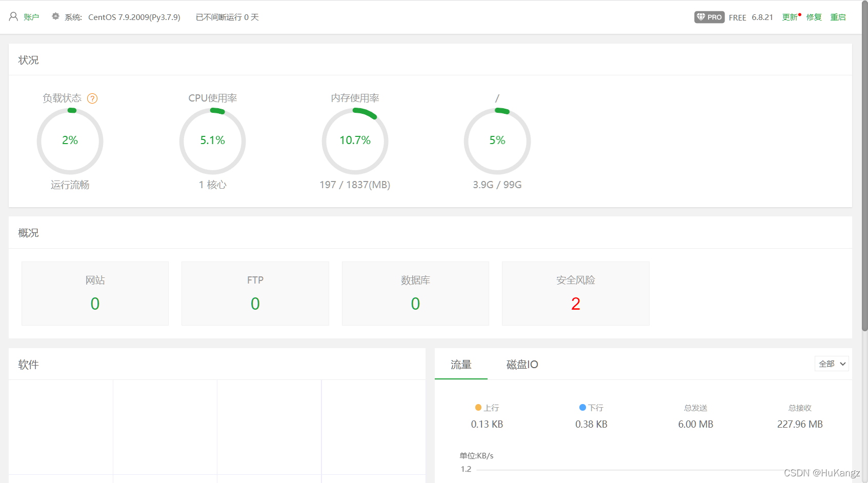Switch to the 流量 traffic tab
Viewport: 868px width, 483px height.
(x=461, y=365)
